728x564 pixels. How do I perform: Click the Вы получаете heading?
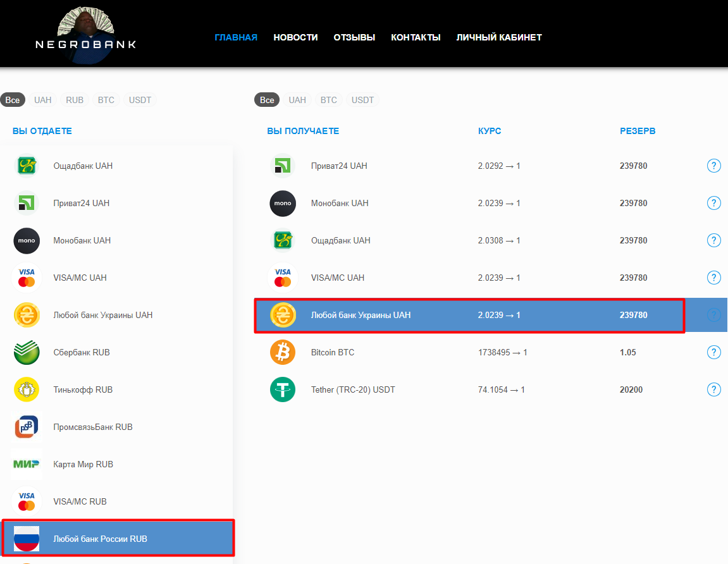click(303, 131)
